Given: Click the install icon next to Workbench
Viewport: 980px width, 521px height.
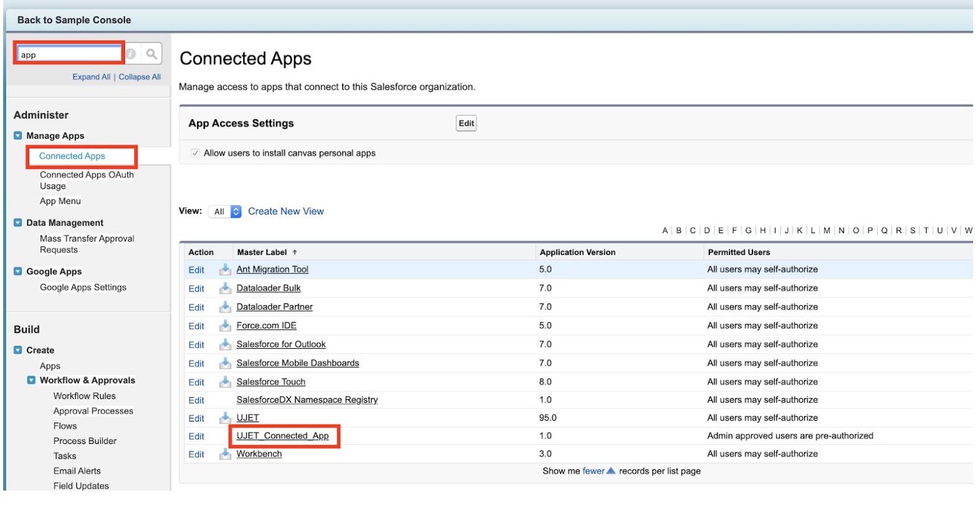Looking at the screenshot, I should pyautogui.click(x=225, y=454).
